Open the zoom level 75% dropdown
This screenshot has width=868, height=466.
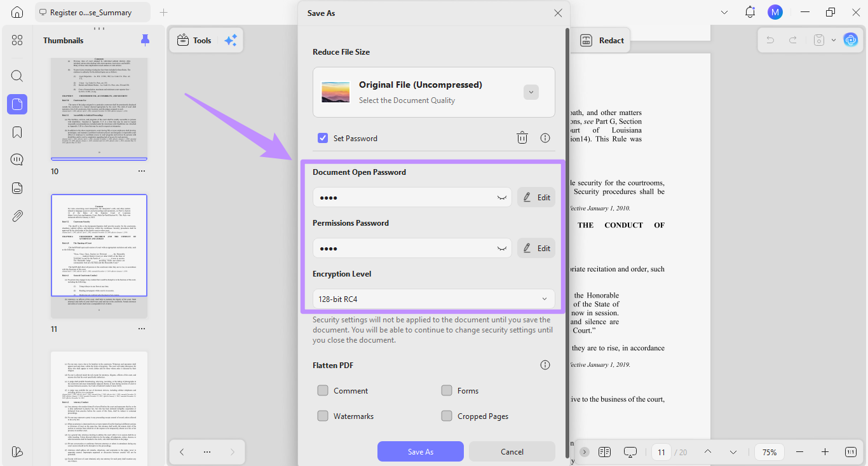tap(770, 452)
